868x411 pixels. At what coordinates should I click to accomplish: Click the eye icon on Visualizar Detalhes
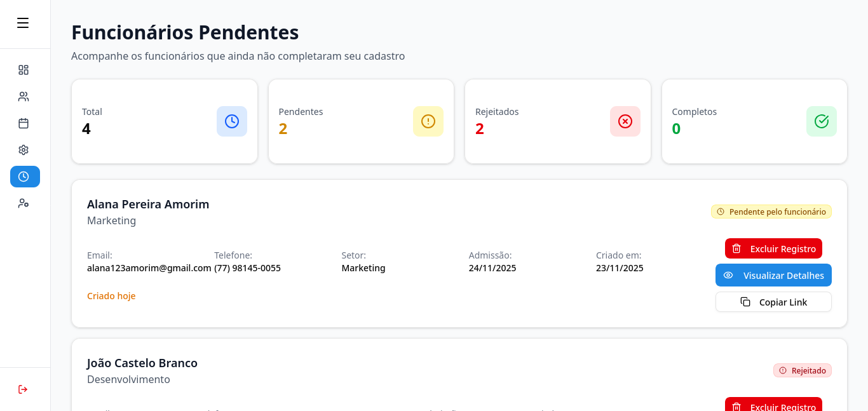point(728,275)
